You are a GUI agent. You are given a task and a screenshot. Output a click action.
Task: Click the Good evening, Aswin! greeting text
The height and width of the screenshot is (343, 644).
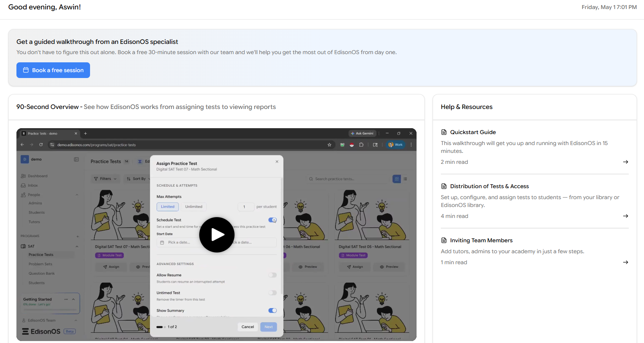(x=45, y=7)
